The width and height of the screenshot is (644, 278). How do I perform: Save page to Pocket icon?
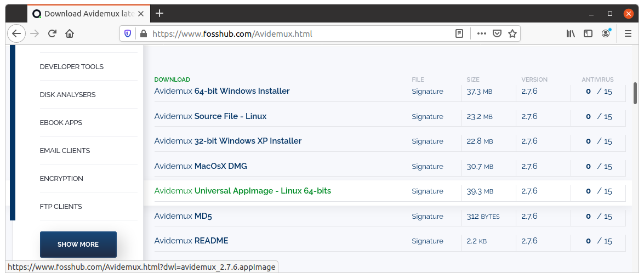point(497,33)
